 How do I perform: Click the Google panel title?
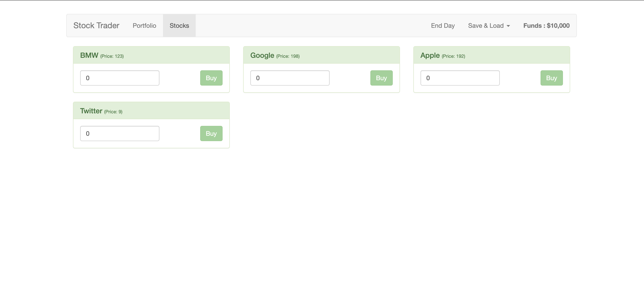(x=262, y=55)
